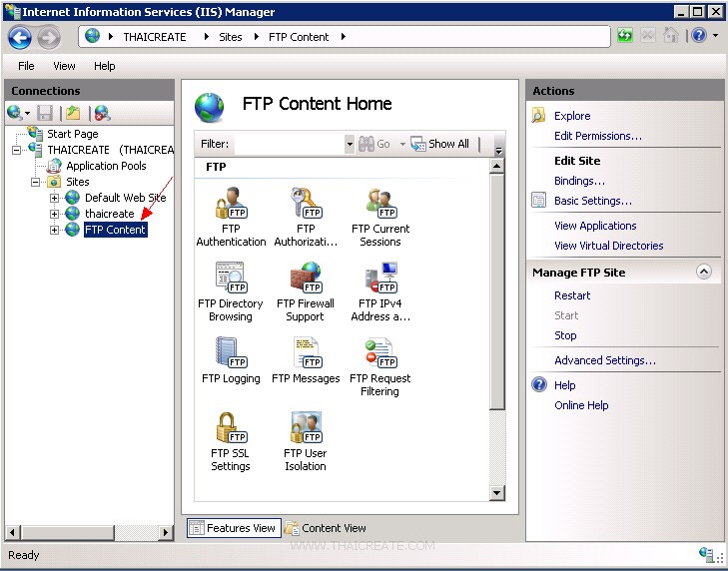
Task: Select Start Page in tree
Action: [x=73, y=134]
